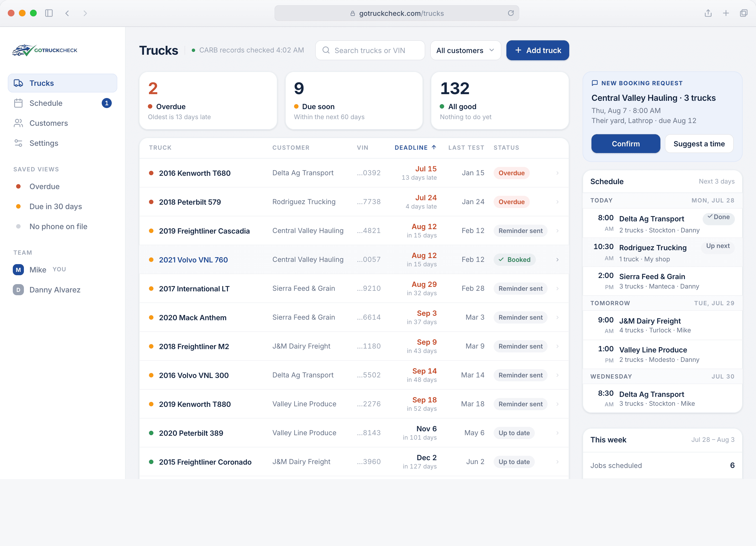The height and width of the screenshot is (546, 756).
Task: Click Suggest a time button
Action: point(699,144)
